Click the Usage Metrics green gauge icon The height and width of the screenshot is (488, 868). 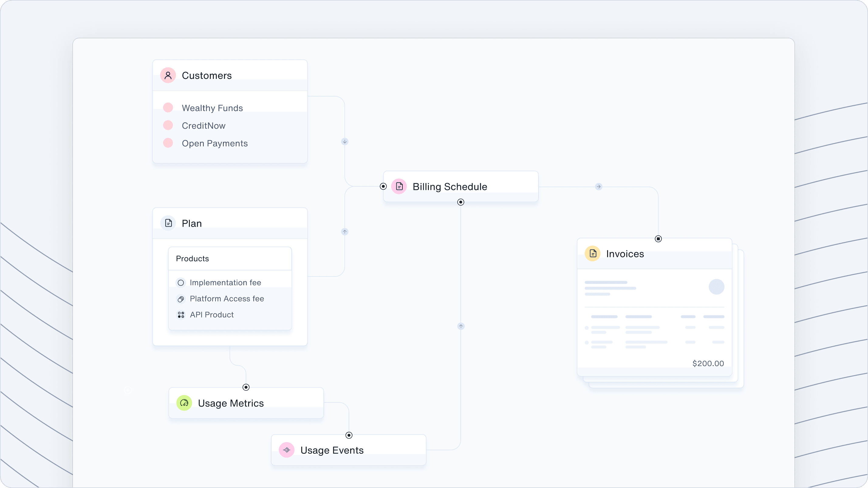tap(184, 403)
